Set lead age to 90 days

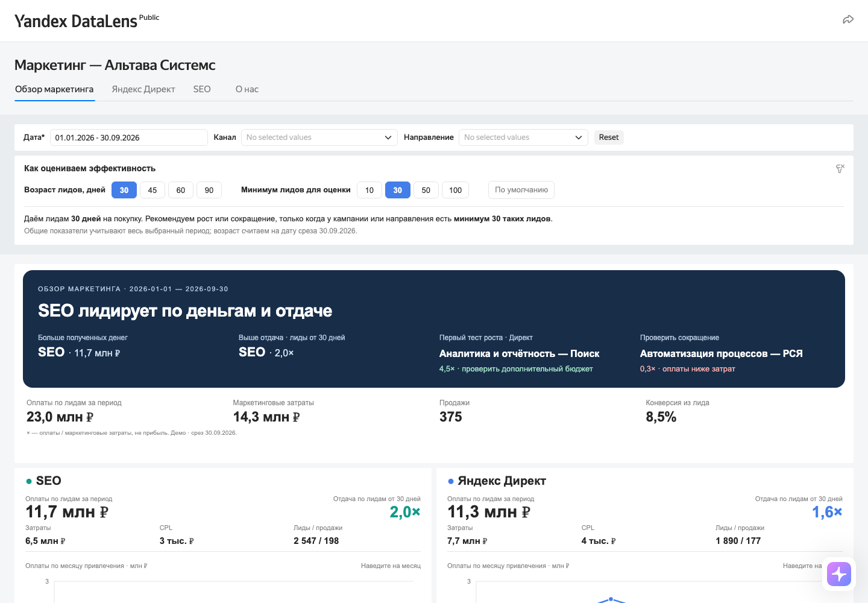click(209, 190)
